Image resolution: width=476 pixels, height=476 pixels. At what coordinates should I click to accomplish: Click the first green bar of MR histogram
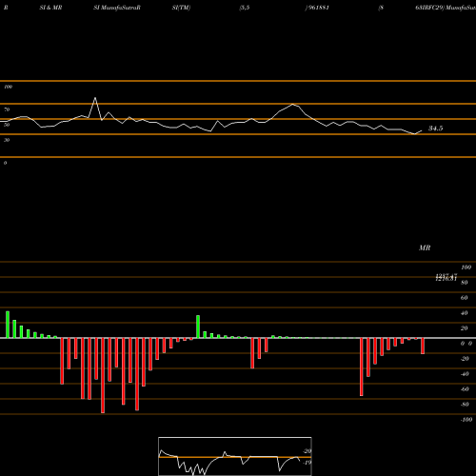pos(8,325)
